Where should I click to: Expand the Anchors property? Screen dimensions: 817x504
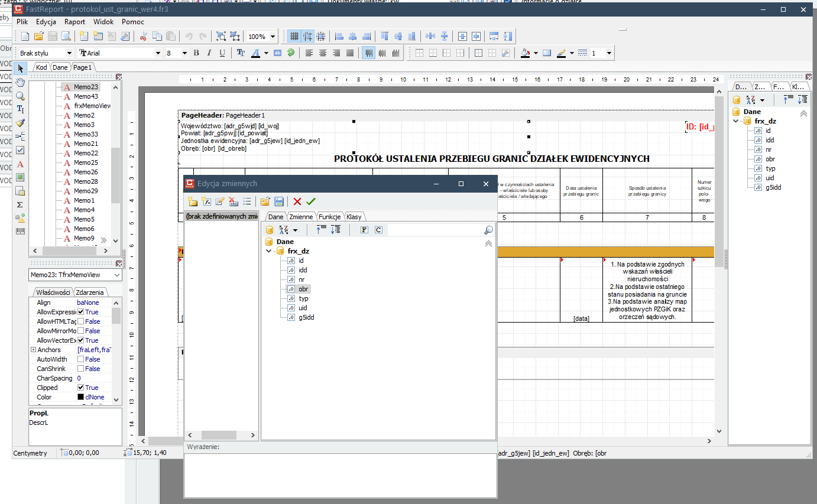[33, 350]
